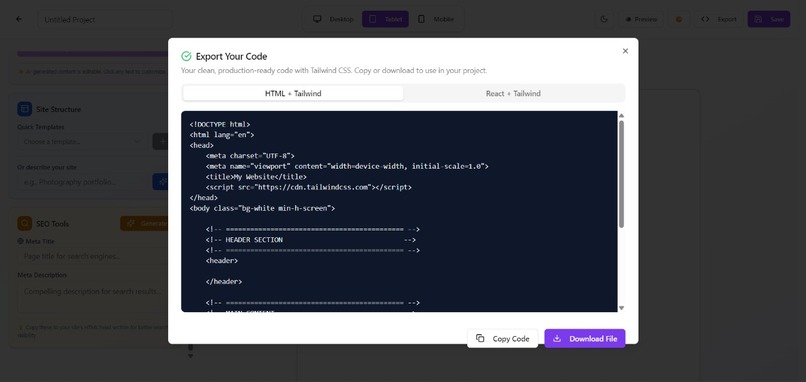Click the meta charset UTF-8 line
Screen dimensions: 806x382
pyautogui.click(x=250, y=156)
